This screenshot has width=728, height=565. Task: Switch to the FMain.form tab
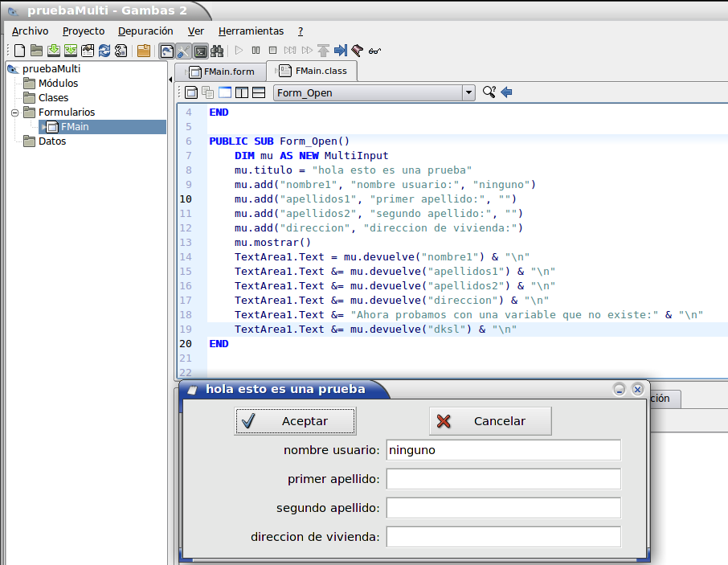tap(221, 72)
